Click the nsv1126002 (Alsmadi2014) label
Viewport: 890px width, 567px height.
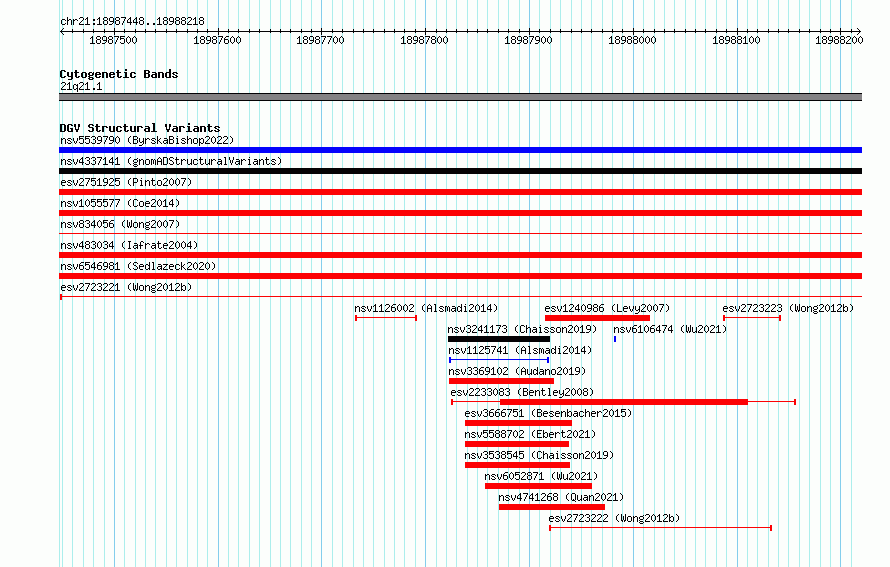426,308
